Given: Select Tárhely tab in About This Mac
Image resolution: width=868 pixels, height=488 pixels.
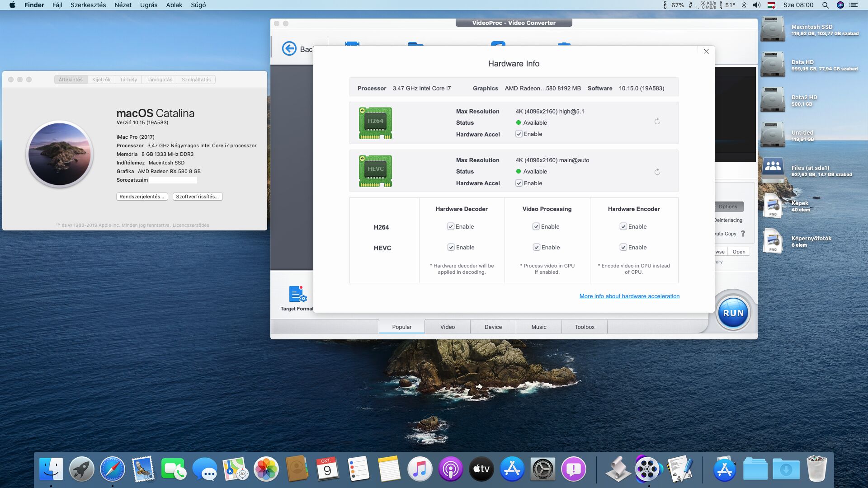Looking at the screenshot, I should 128,80.
